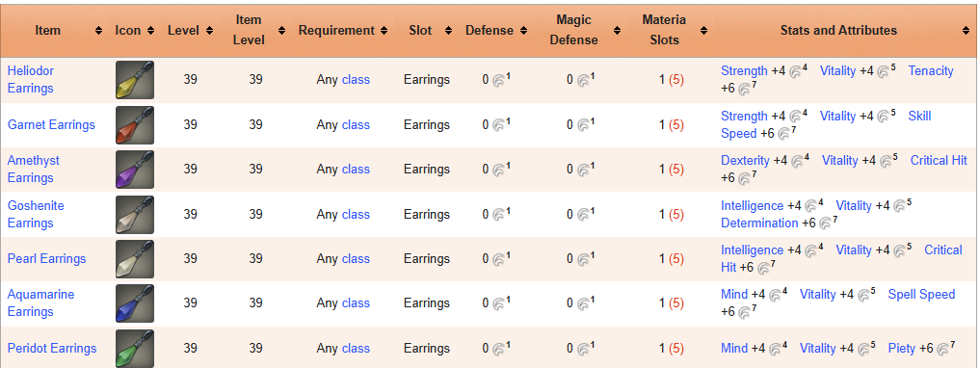The height and width of the screenshot is (368, 980).
Task: Open the Determination attribute link
Action: coord(759,223)
